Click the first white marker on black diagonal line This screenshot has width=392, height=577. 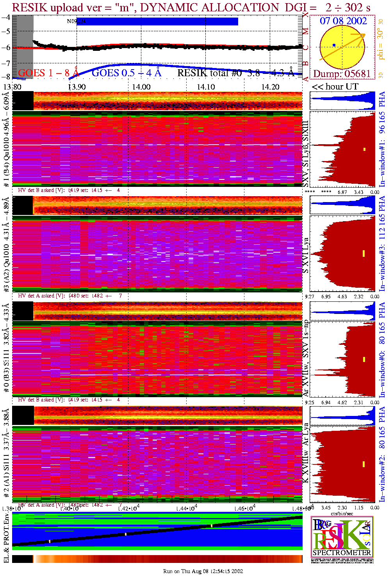(50, 541)
